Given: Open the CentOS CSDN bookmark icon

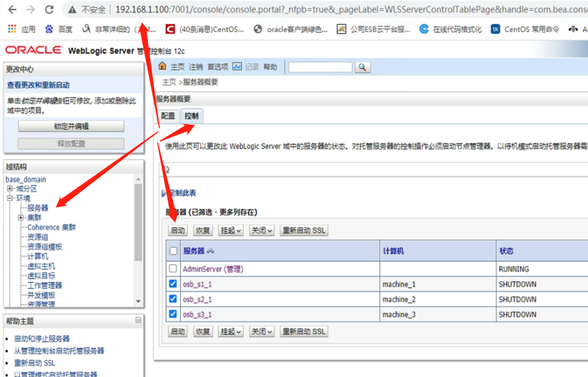Looking at the screenshot, I should (170, 29).
